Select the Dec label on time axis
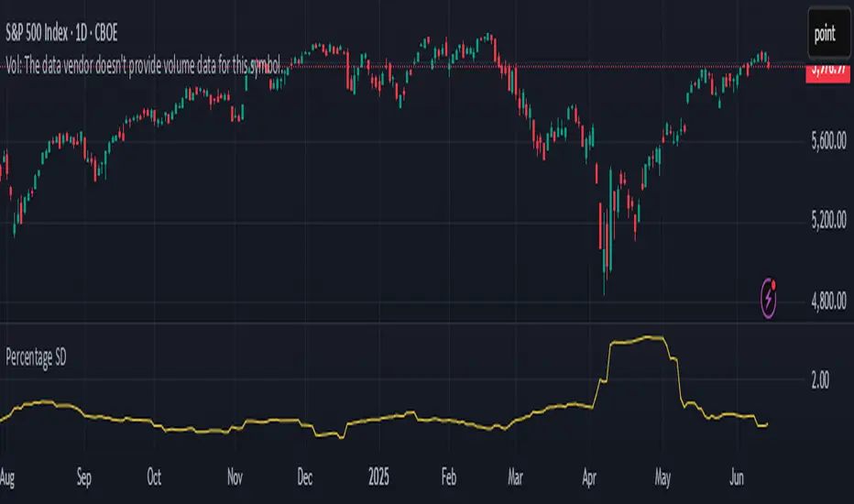The height and width of the screenshot is (504, 854). click(305, 477)
